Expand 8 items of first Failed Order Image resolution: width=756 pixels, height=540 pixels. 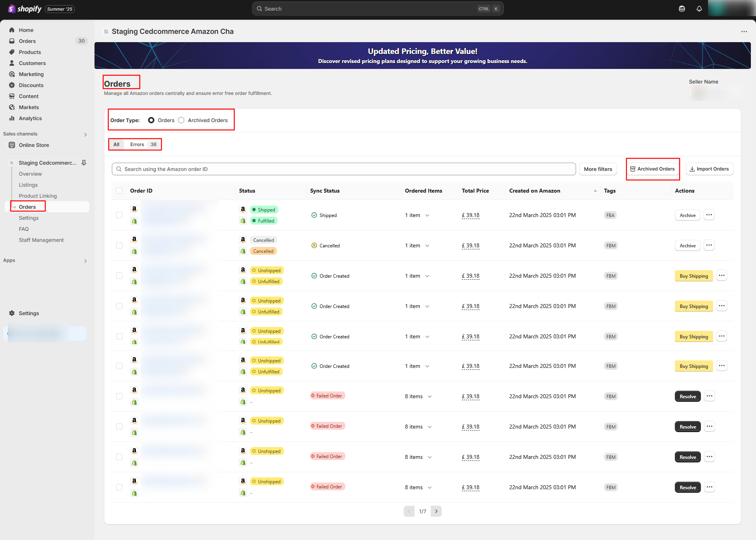tap(430, 397)
